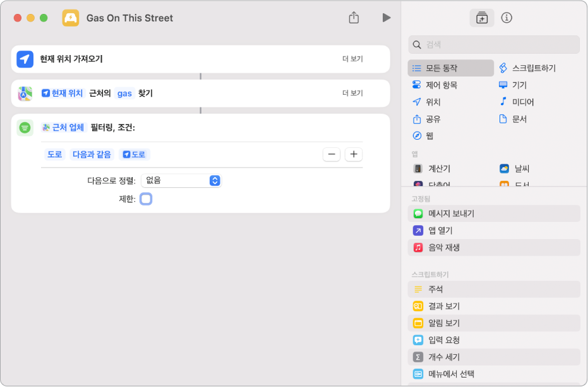This screenshot has width=588, height=387.
Task: Change the 다음과 같음 comparison operator
Action: [x=92, y=154]
